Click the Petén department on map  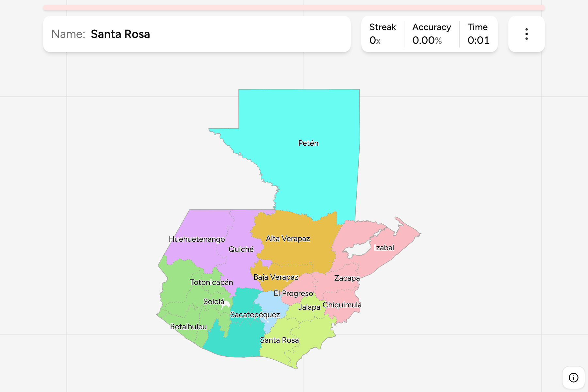point(308,143)
